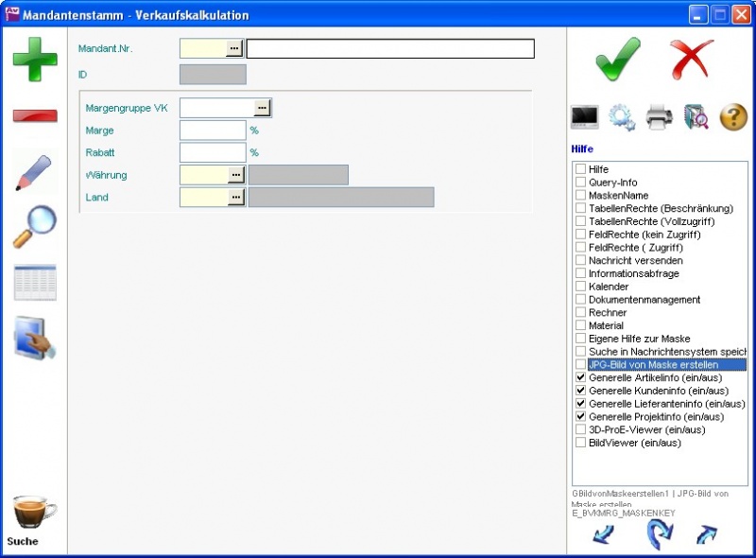The height and width of the screenshot is (558, 756).
Task: Click the red minus delete record icon
Action: [35, 116]
